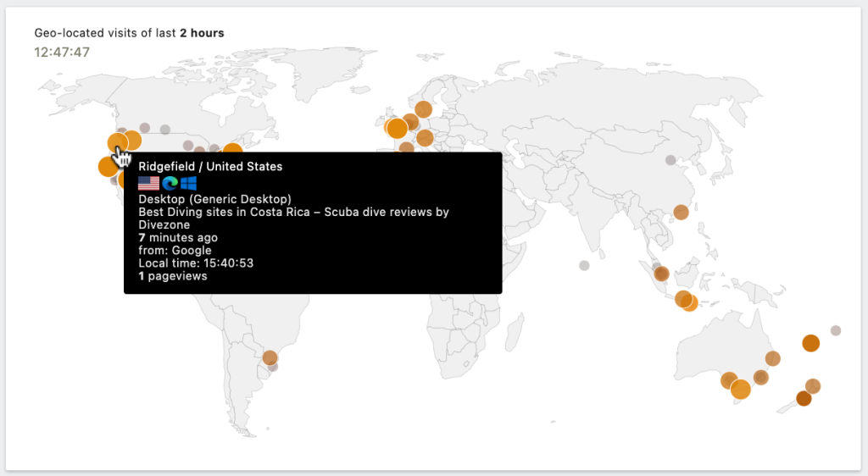
Task: Click 'Local time: 15:40:53' in tooltip
Action: [x=196, y=263]
